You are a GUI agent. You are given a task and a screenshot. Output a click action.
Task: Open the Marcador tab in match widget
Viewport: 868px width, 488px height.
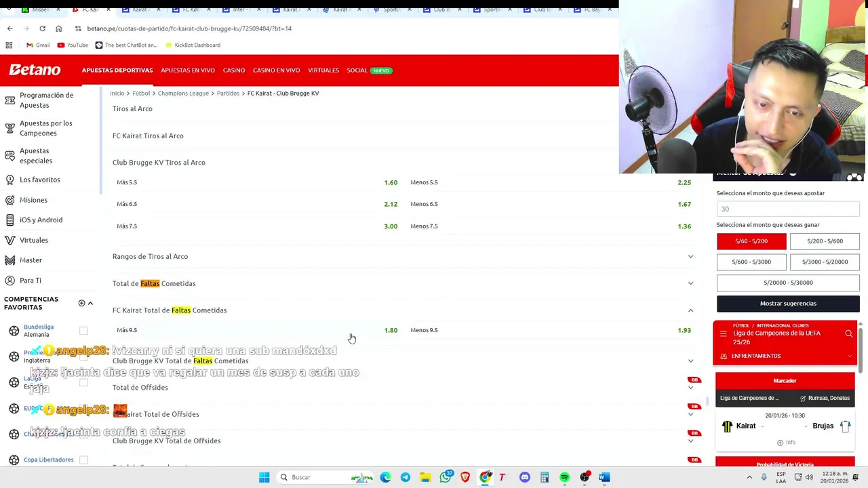tap(785, 381)
